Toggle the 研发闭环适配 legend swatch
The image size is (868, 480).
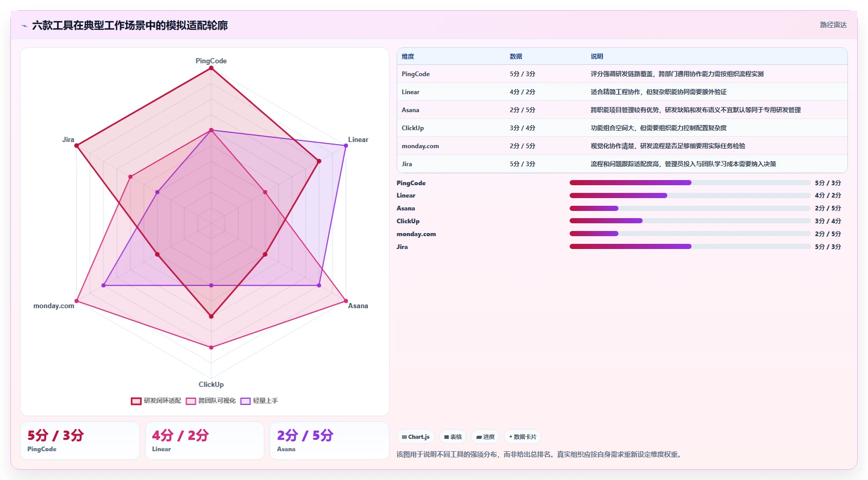point(136,401)
